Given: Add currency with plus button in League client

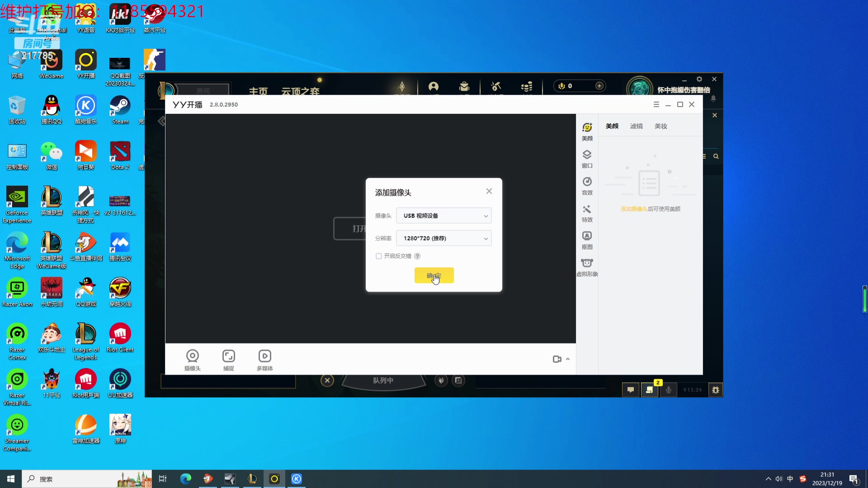Looking at the screenshot, I should (x=599, y=86).
